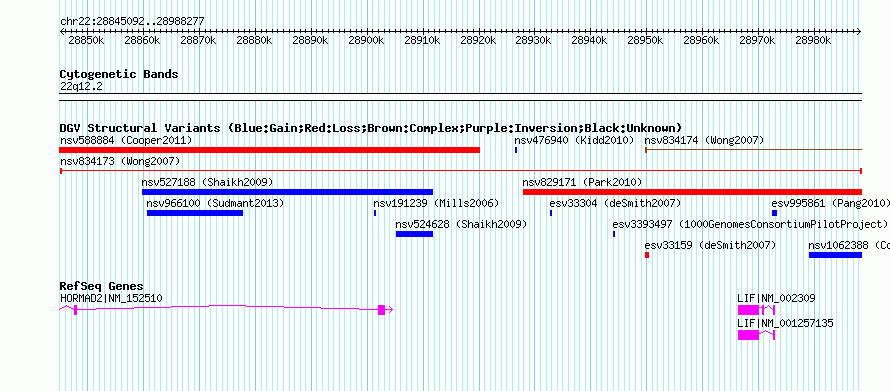Click the blue nsv1062388 gain bar
This screenshot has height=391, width=890.
(x=836, y=255)
